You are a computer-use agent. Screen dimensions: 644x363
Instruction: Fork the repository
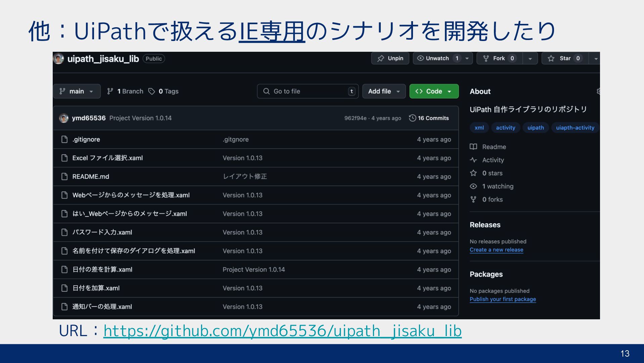click(499, 58)
